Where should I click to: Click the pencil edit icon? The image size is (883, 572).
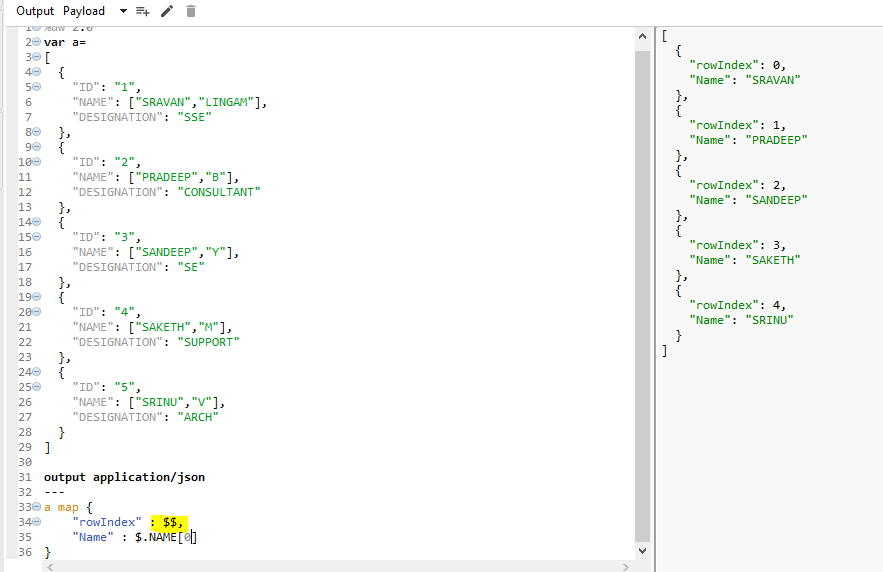pos(167,11)
